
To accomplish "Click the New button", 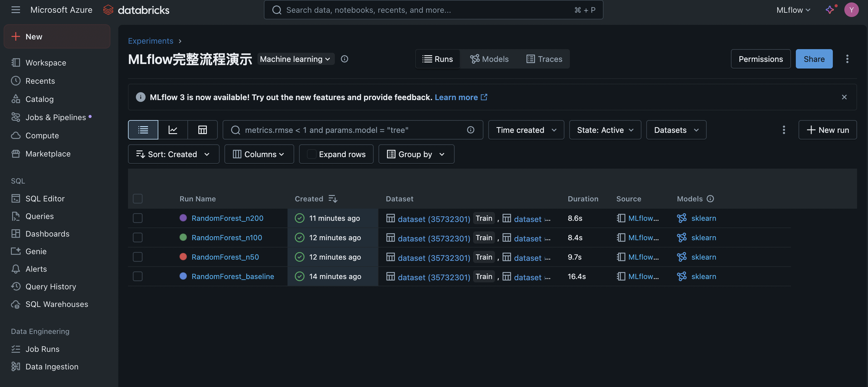I will (x=57, y=36).
